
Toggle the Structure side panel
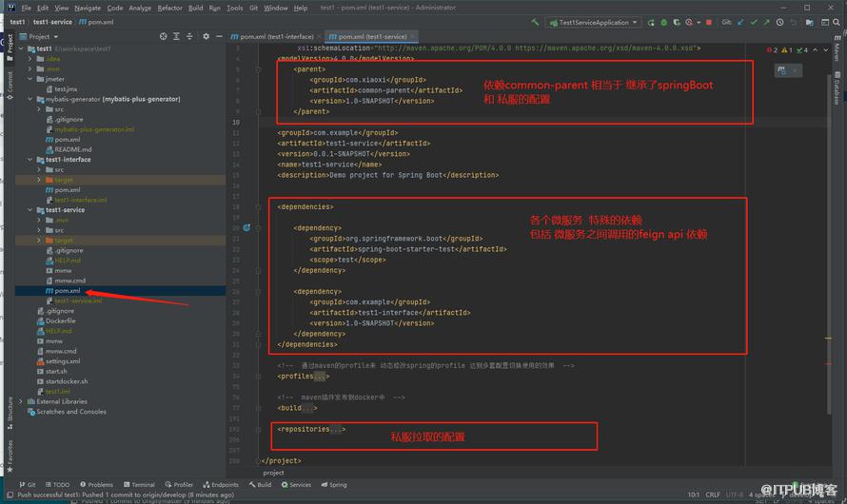coord(10,413)
